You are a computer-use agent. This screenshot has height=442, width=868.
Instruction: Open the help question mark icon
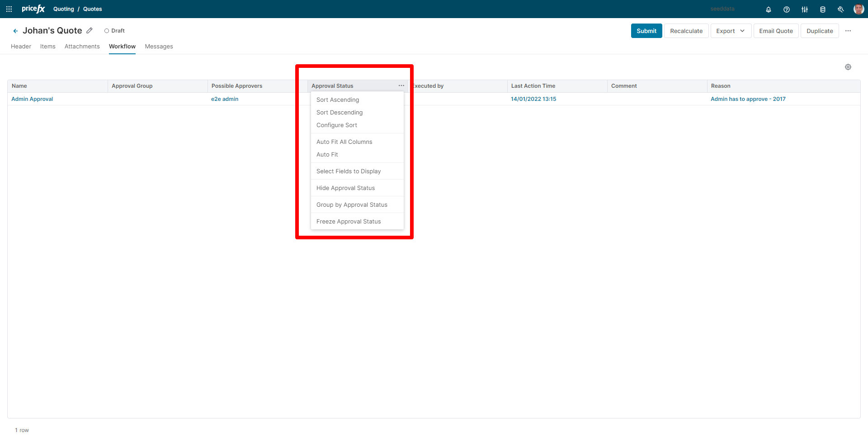(786, 10)
